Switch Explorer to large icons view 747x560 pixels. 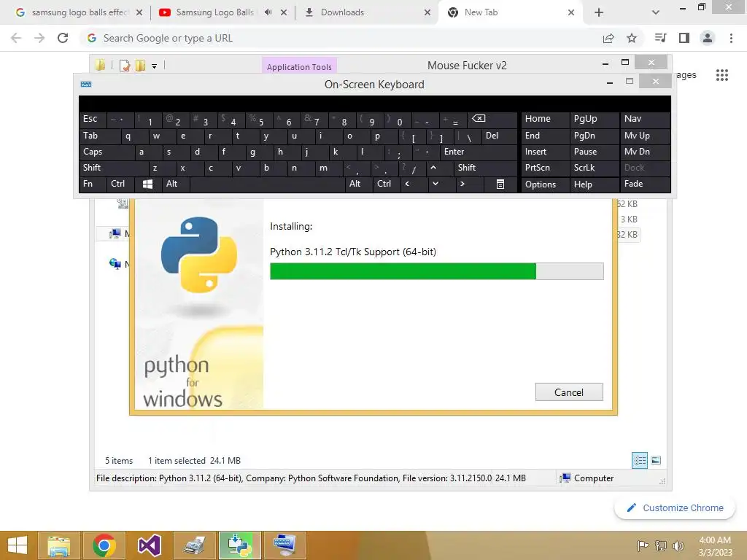tap(656, 460)
